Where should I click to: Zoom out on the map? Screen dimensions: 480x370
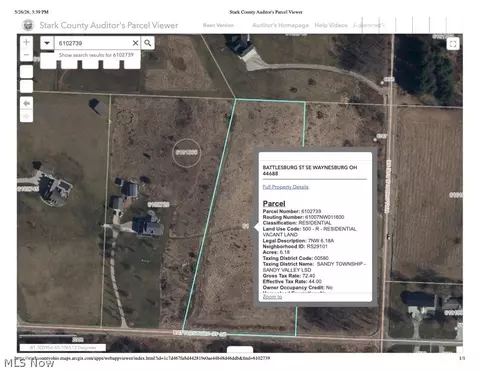click(27, 55)
